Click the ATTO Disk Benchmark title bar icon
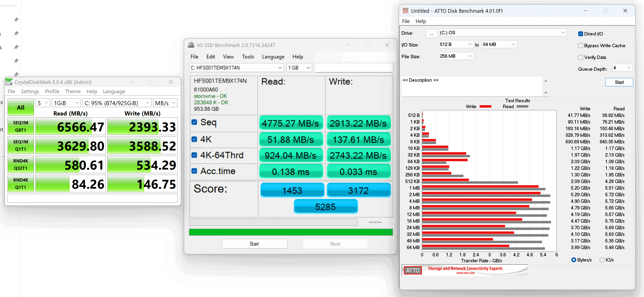644x297 pixels. (x=405, y=11)
